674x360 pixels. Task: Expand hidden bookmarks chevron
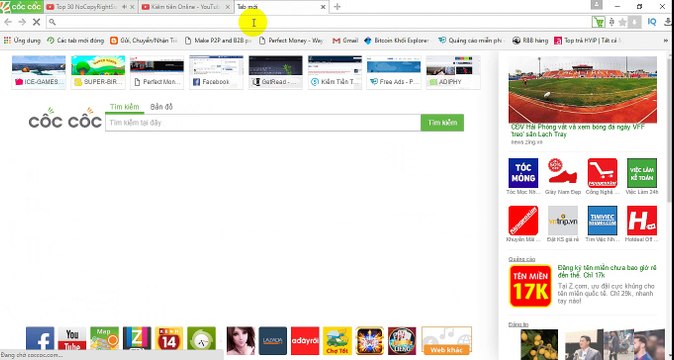coord(666,40)
